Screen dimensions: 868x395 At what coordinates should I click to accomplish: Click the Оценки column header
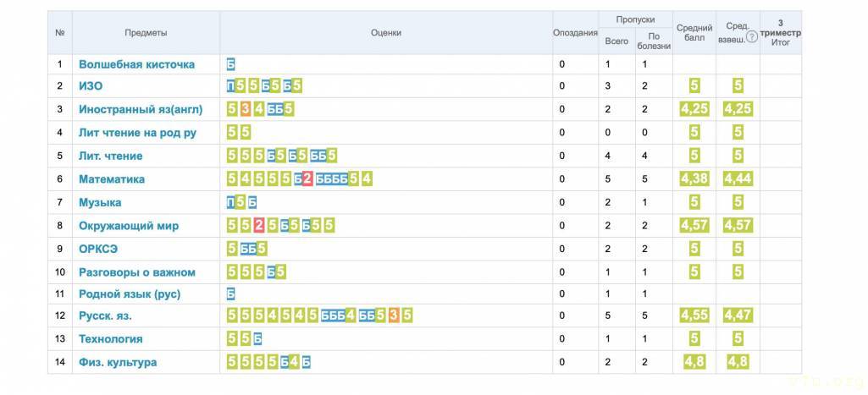click(x=385, y=33)
